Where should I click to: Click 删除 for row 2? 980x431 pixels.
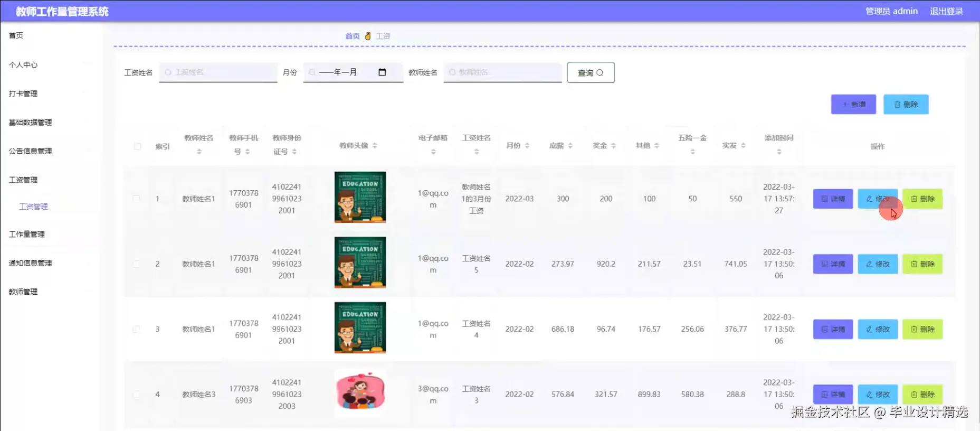(922, 264)
